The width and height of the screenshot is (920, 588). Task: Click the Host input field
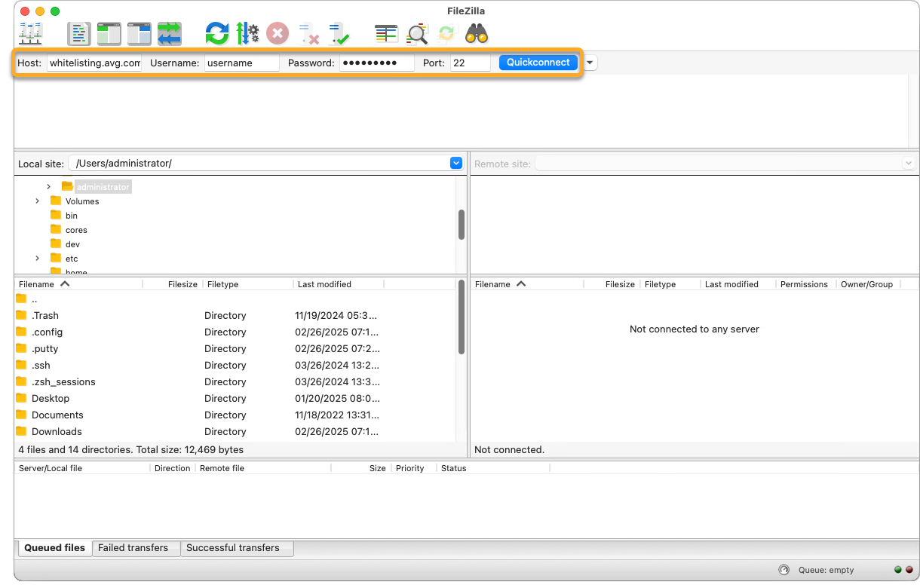coord(94,63)
